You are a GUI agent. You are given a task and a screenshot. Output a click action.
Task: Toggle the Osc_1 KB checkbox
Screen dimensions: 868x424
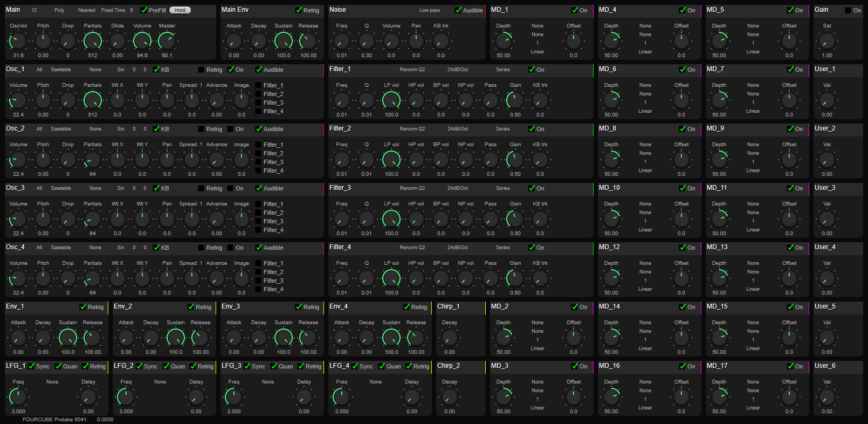pos(156,70)
